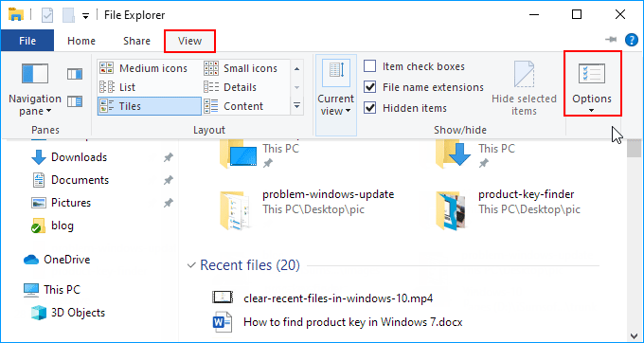Screen dimensions: 644x343
Task: Click the ribbon pin icon
Action: tap(612, 40)
